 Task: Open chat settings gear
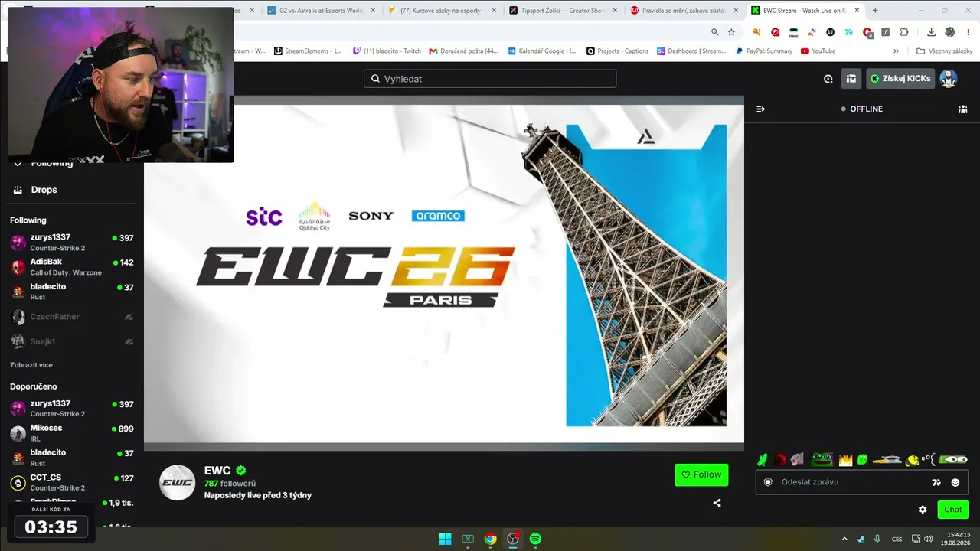[923, 510]
